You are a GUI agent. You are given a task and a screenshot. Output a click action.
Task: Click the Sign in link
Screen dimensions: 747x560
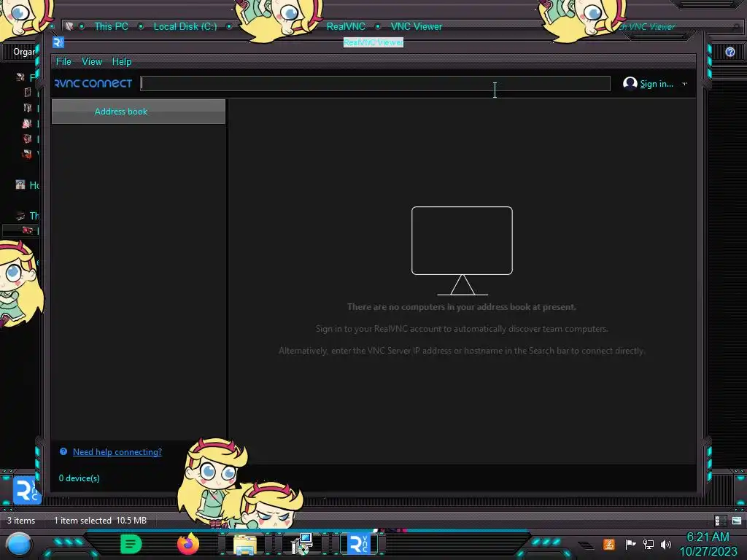(657, 84)
